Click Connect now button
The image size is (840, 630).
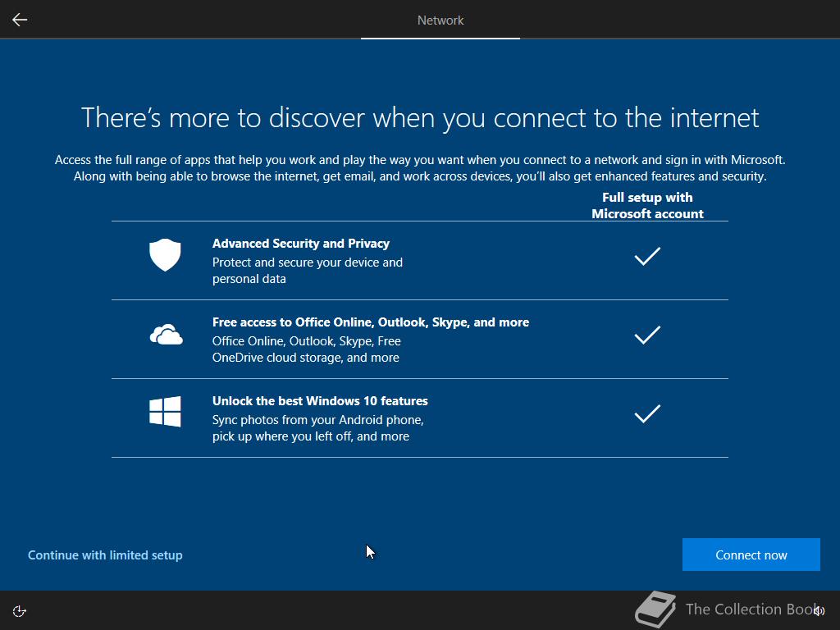[751, 555]
